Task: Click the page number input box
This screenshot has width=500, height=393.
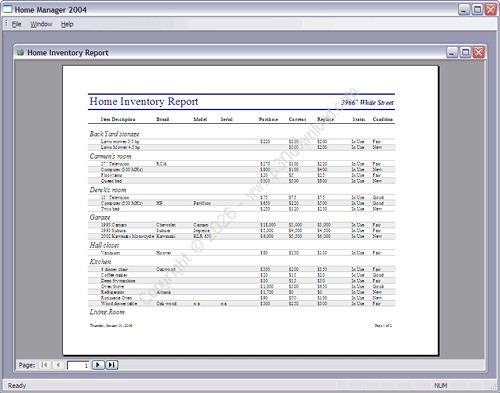Action: click(78, 366)
